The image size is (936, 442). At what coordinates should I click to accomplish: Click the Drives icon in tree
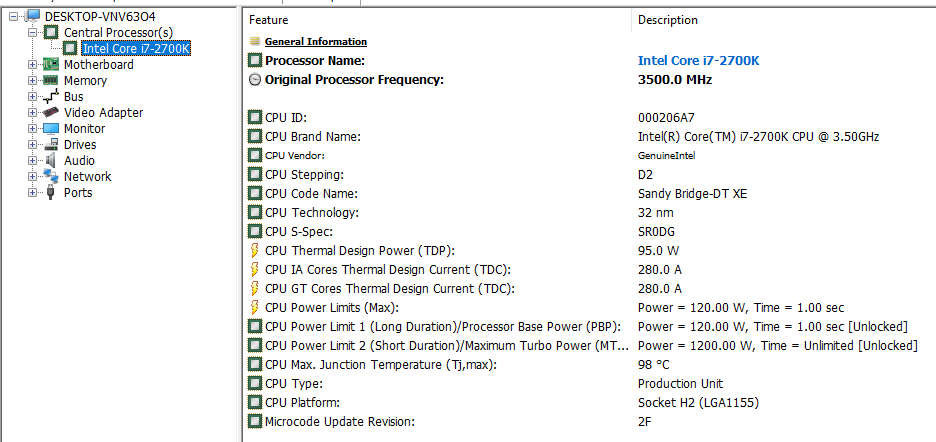coord(51,145)
